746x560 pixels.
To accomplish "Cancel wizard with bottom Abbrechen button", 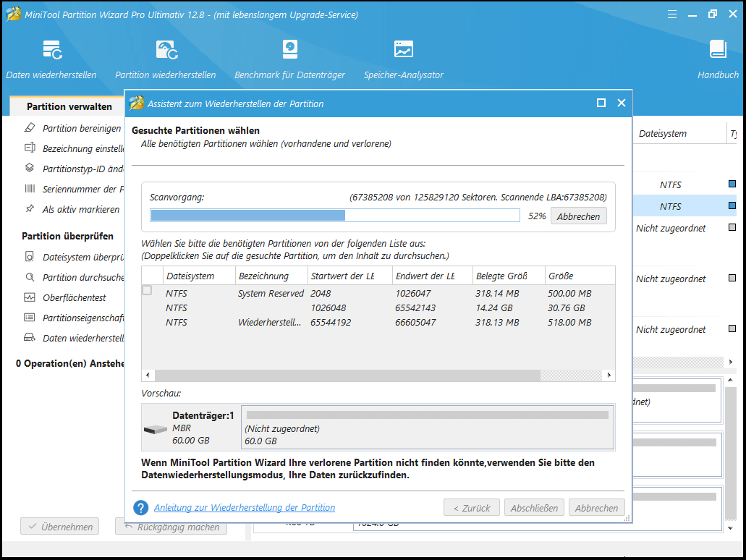I will coord(597,508).
